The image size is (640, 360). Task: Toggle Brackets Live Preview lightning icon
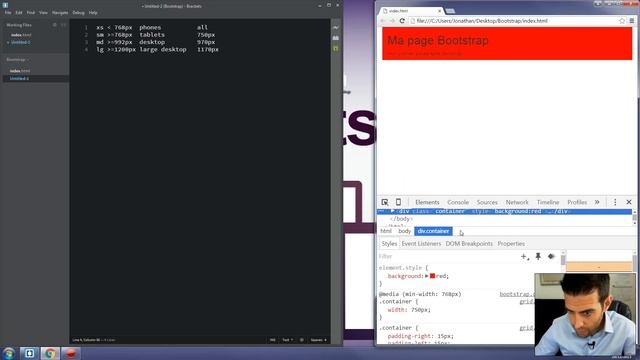336,28
